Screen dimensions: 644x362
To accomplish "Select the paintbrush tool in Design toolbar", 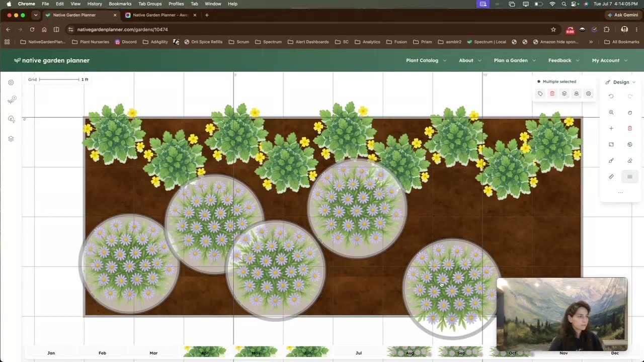I will [x=611, y=161].
